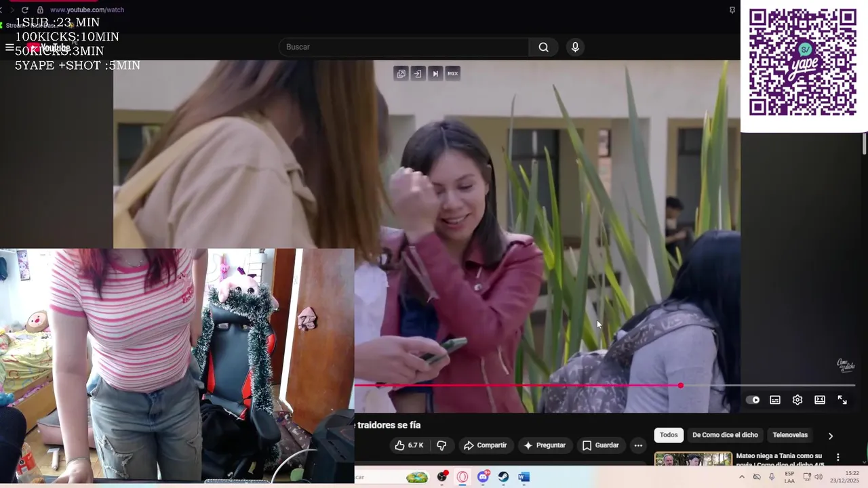Click the skip-next video overlay icon

[x=435, y=73]
